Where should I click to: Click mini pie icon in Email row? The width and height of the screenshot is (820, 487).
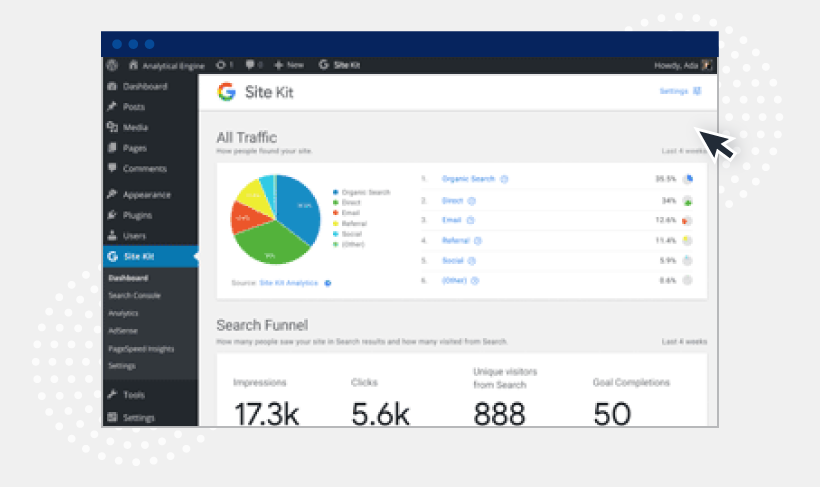688,221
